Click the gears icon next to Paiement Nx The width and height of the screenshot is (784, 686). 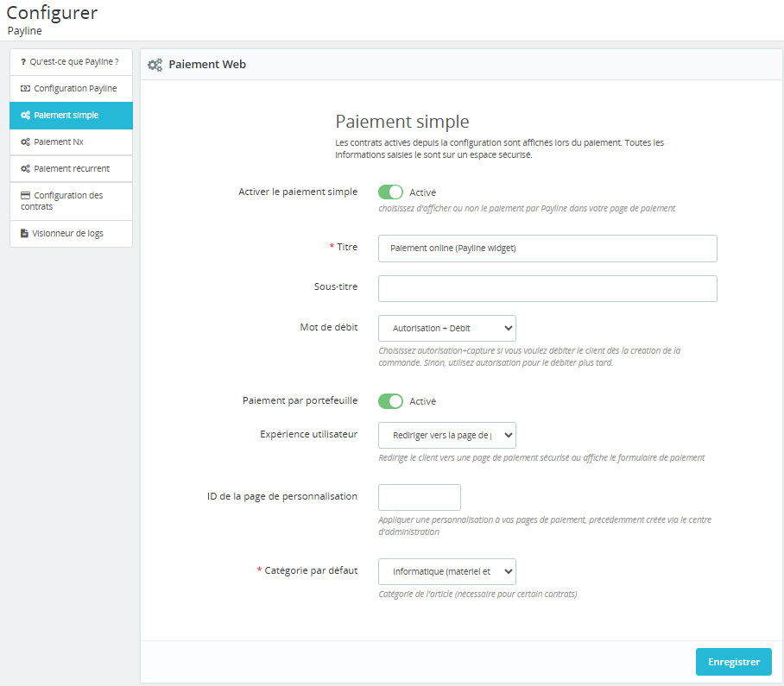[26, 142]
